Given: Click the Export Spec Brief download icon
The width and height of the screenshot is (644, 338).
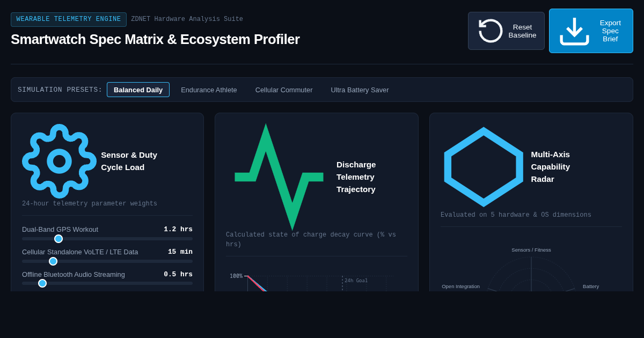Looking at the screenshot, I should tap(574, 31).
